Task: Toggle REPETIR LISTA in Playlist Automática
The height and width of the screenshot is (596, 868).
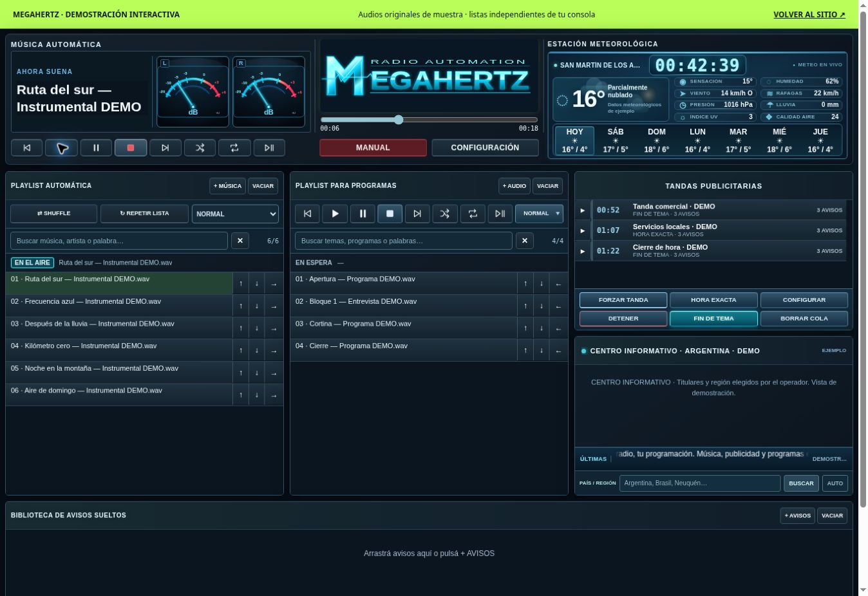Action: (x=144, y=214)
